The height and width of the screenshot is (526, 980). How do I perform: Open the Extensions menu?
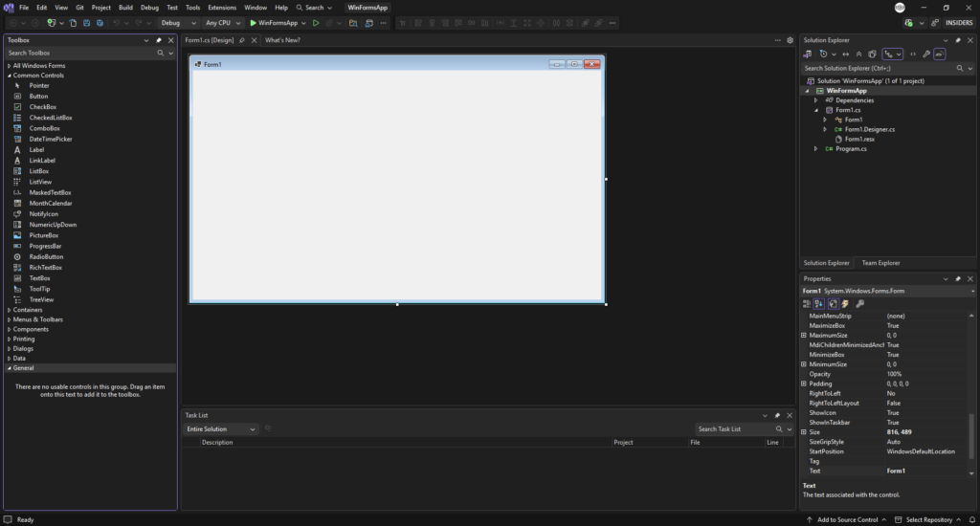click(222, 8)
